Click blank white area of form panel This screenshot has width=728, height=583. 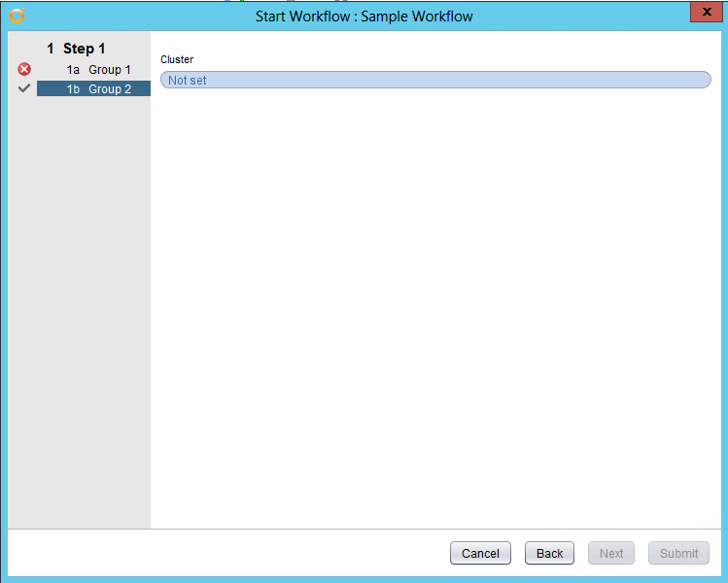pos(435,311)
